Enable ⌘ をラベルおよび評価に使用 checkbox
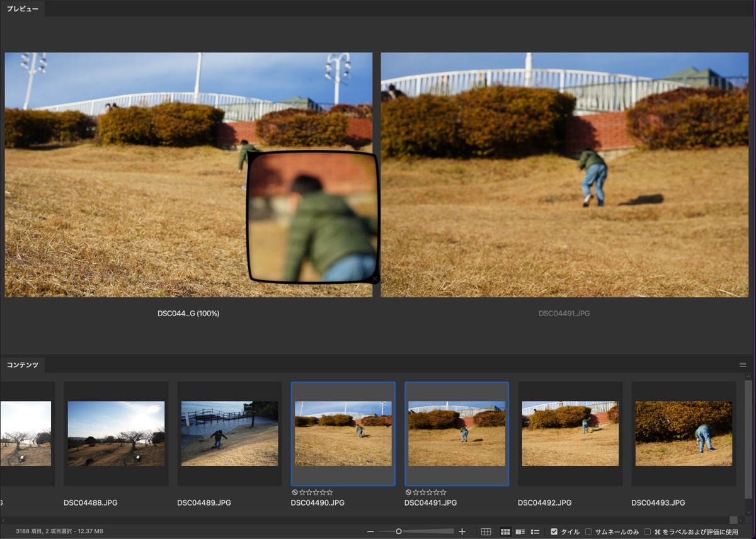 coord(648,532)
